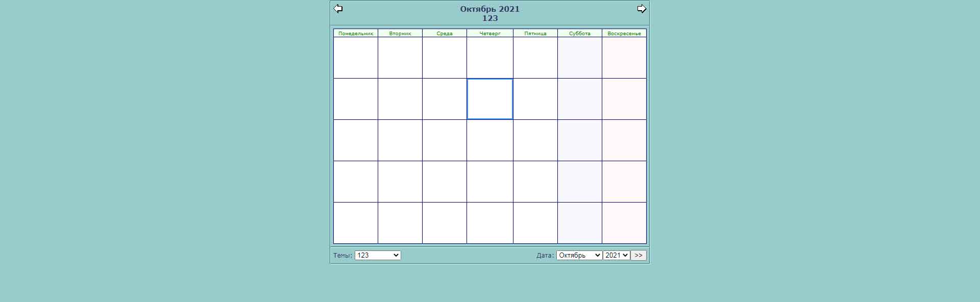The image size is (980, 302).
Task: Click the Пятница column header
Action: [x=535, y=33]
